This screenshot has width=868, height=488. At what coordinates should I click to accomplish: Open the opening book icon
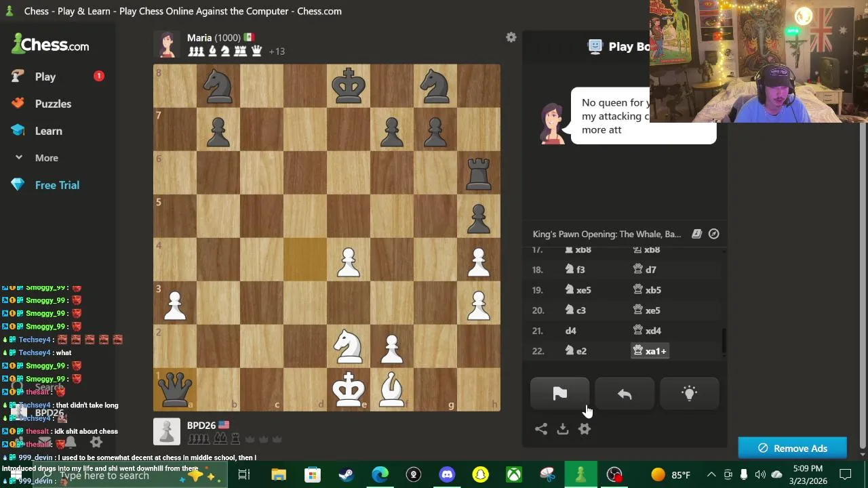[696, 234]
